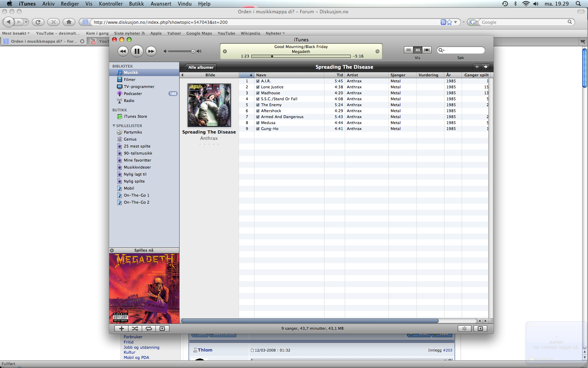588x368 pixels.
Task: Go back to Alle albumer
Action: click(x=200, y=67)
